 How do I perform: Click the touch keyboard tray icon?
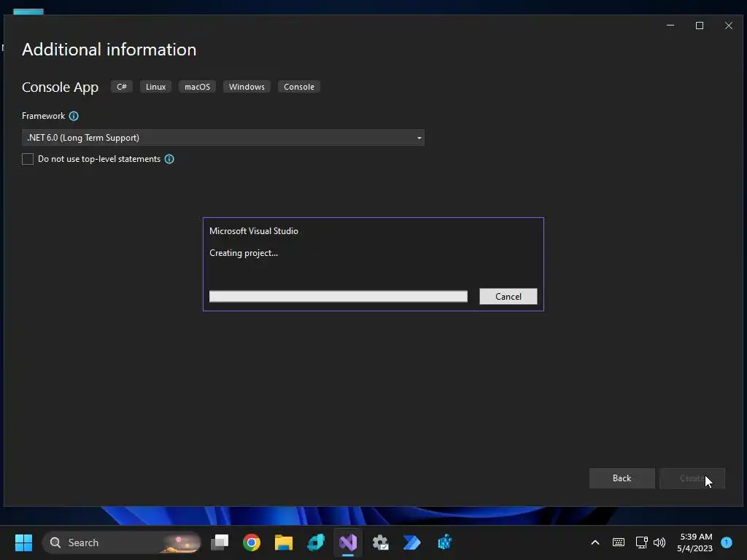click(x=619, y=542)
